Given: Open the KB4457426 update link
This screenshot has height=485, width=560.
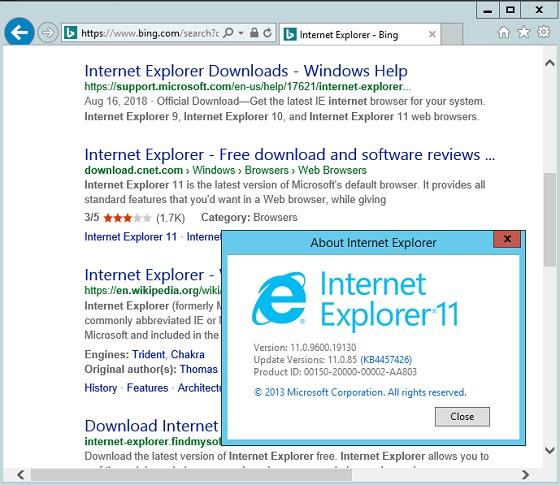Looking at the screenshot, I should tap(386, 360).
